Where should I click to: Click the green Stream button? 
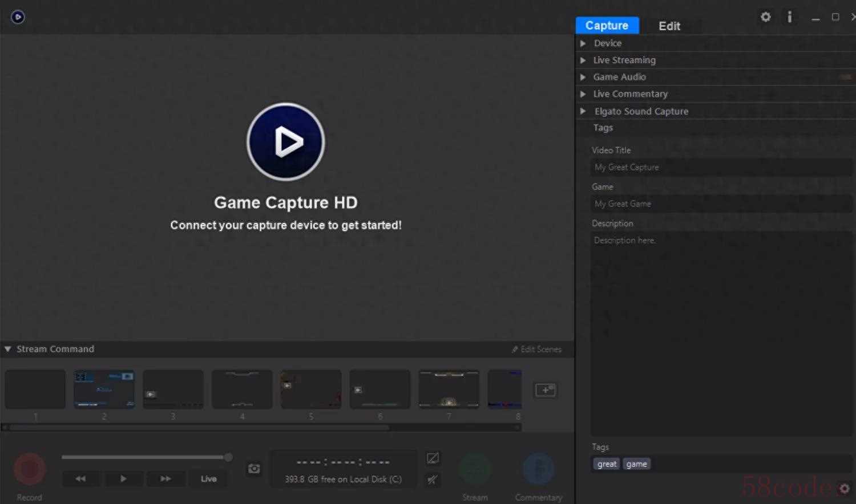click(475, 469)
